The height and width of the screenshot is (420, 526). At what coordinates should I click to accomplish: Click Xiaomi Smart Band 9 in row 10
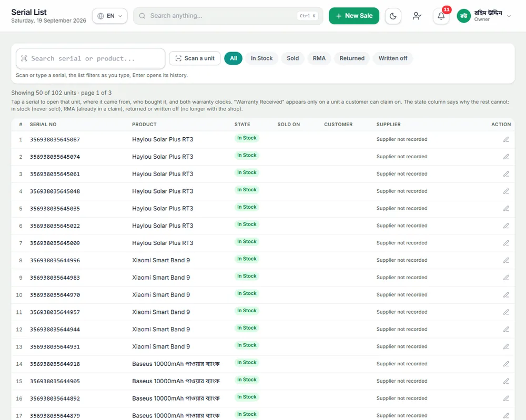click(x=161, y=295)
